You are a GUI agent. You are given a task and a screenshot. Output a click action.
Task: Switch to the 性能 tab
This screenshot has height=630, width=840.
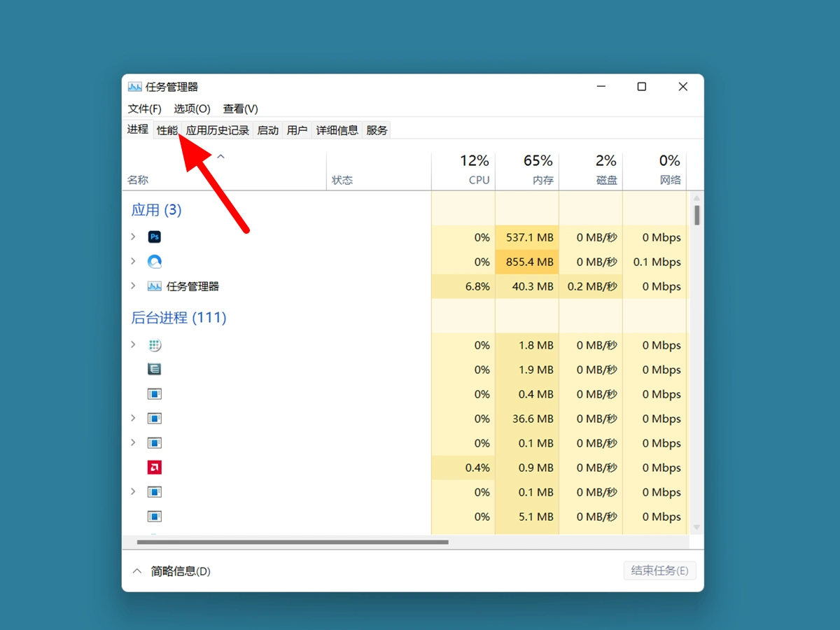(x=167, y=129)
